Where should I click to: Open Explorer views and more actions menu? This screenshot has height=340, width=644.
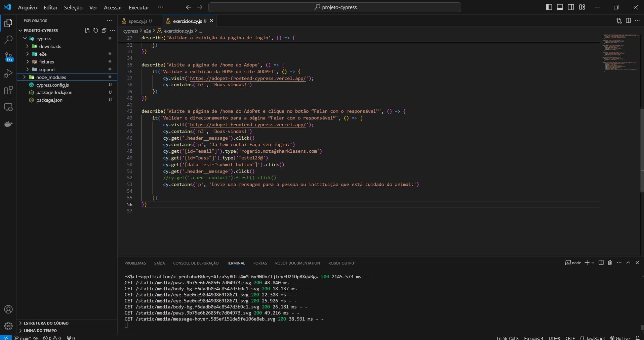[x=113, y=31]
